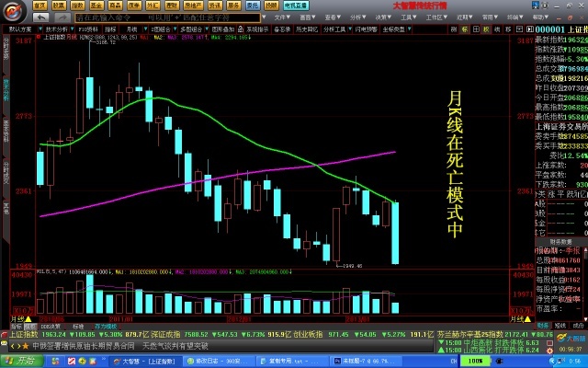Viewport: 588px width, 368px height.
Task: Open the 首页 home button
Action: coord(40,6)
